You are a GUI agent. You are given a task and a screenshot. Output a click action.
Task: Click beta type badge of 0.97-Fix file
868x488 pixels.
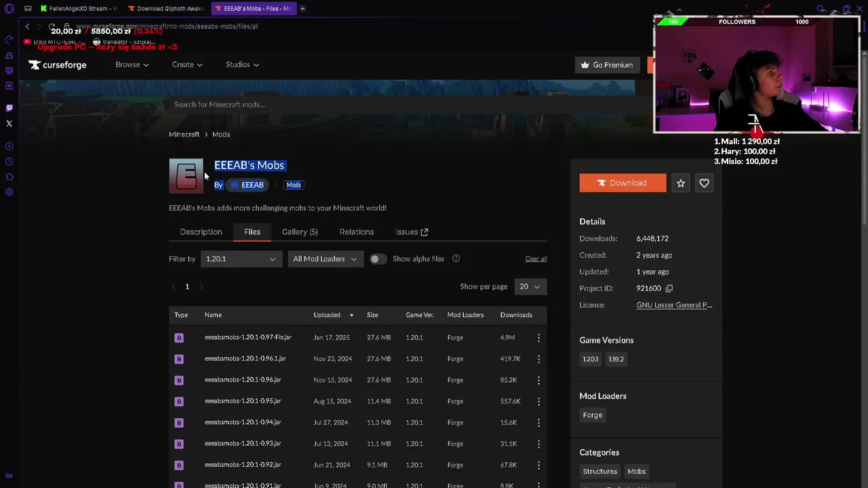pos(179,338)
